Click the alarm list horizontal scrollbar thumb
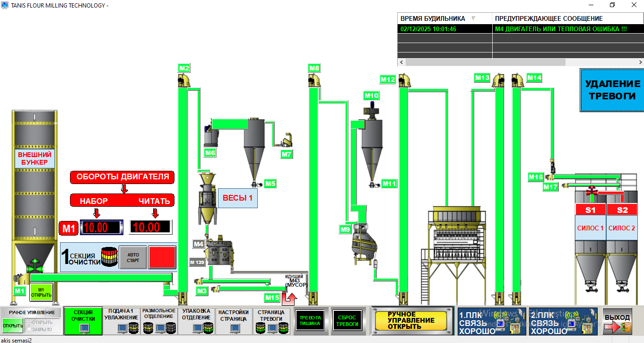 click(x=485, y=62)
